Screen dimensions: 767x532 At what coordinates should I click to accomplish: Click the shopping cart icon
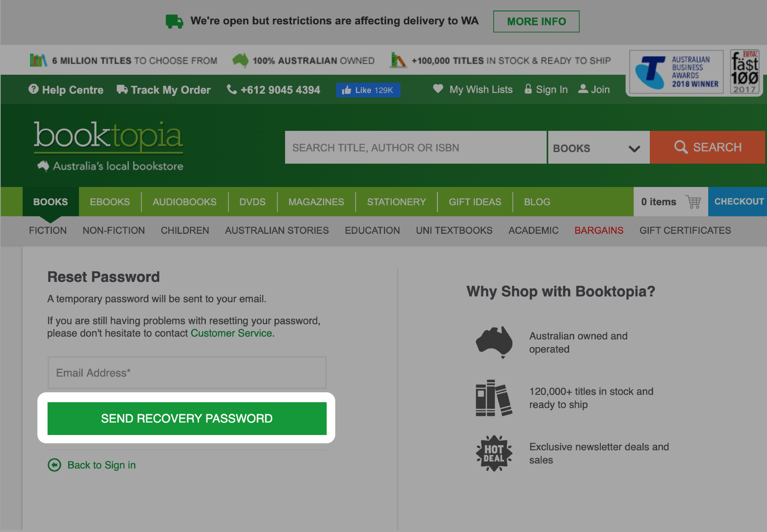pyautogui.click(x=693, y=202)
